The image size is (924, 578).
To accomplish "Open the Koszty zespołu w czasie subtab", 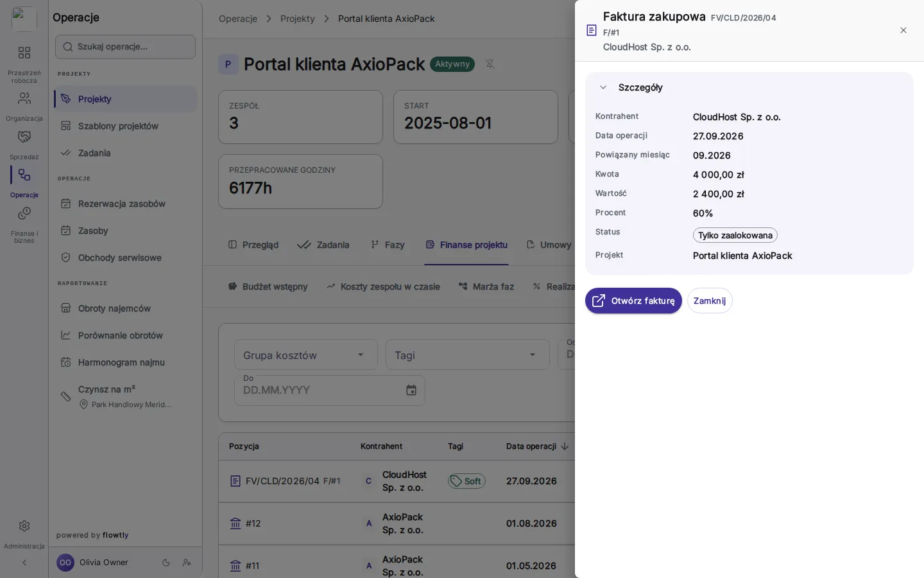I will (x=383, y=286).
